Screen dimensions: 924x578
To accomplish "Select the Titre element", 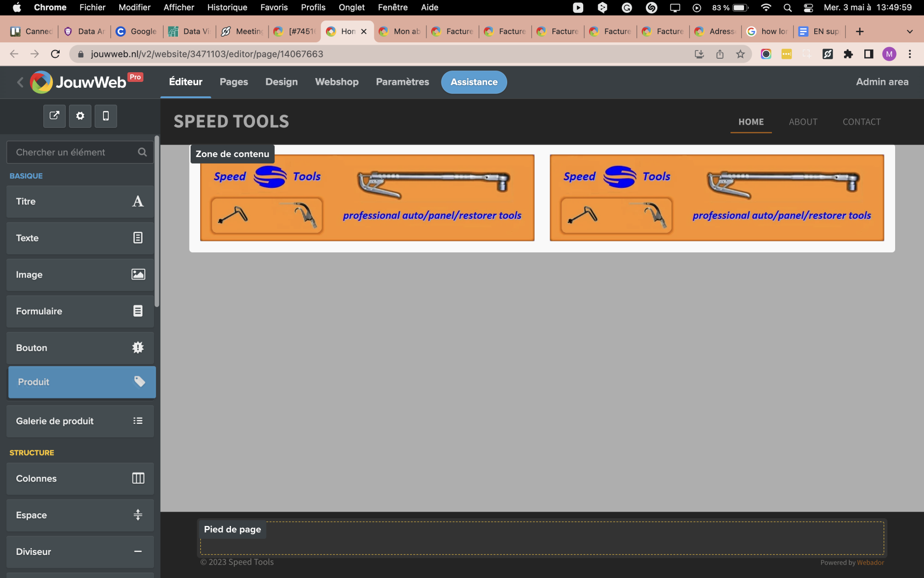I will pos(80,201).
